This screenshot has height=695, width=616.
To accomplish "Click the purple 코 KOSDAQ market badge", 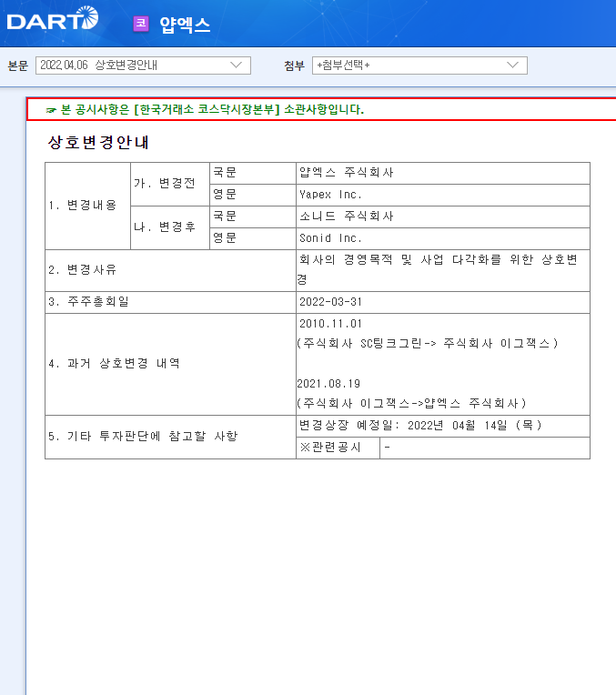I will point(141,24).
